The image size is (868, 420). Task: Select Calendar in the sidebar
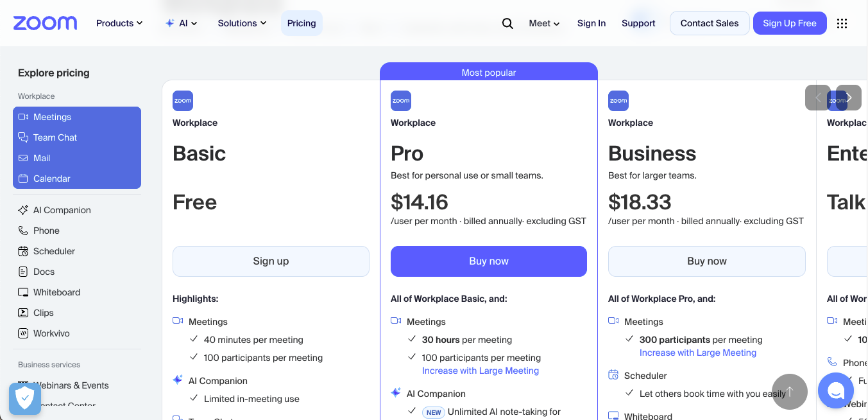[x=77, y=179]
